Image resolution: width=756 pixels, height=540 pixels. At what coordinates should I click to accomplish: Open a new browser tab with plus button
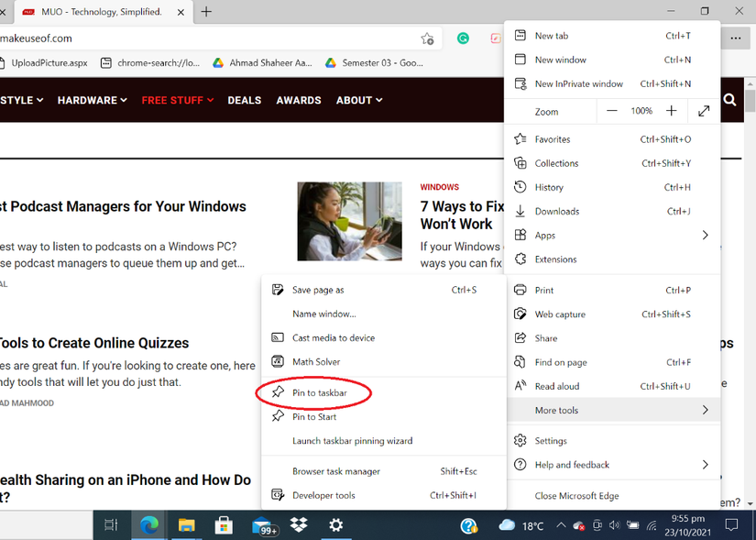point(206,12)
